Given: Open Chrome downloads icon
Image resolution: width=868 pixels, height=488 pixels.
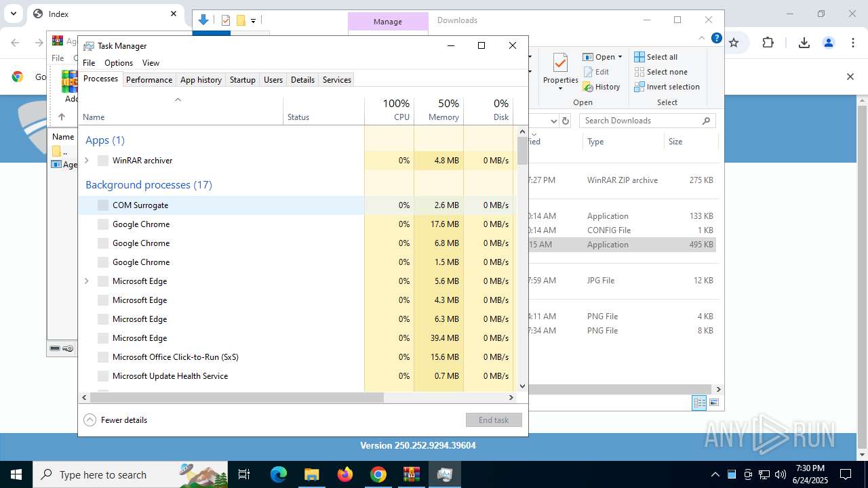Looking at the screenshot, I should [x=804, y=43].
